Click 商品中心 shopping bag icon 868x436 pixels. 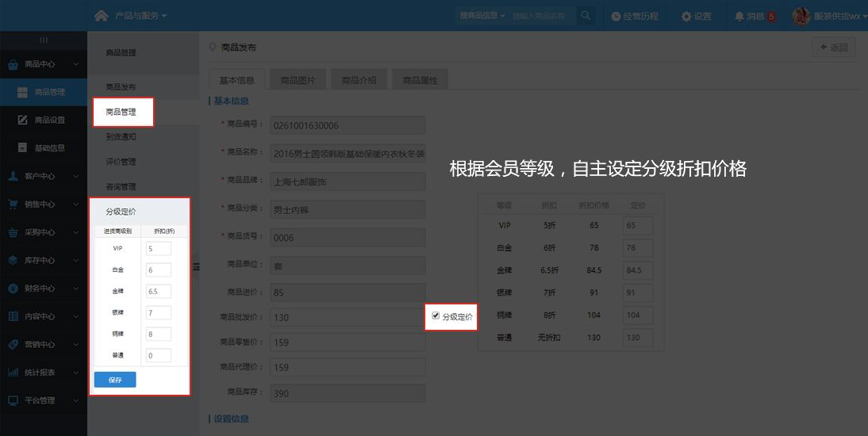point(13,65)
